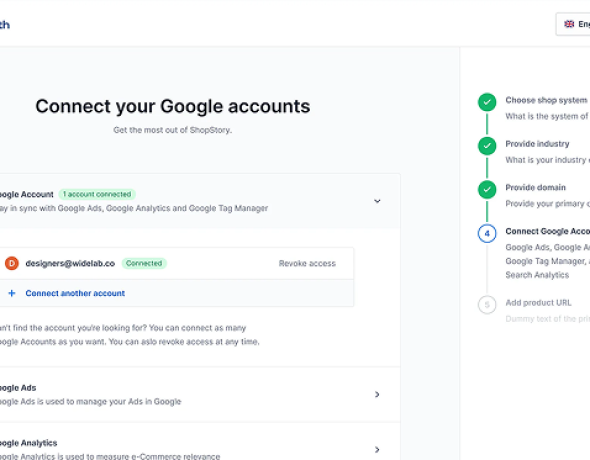Click the Google Account section title
590x460 pixels.
(x=27, y=194)
